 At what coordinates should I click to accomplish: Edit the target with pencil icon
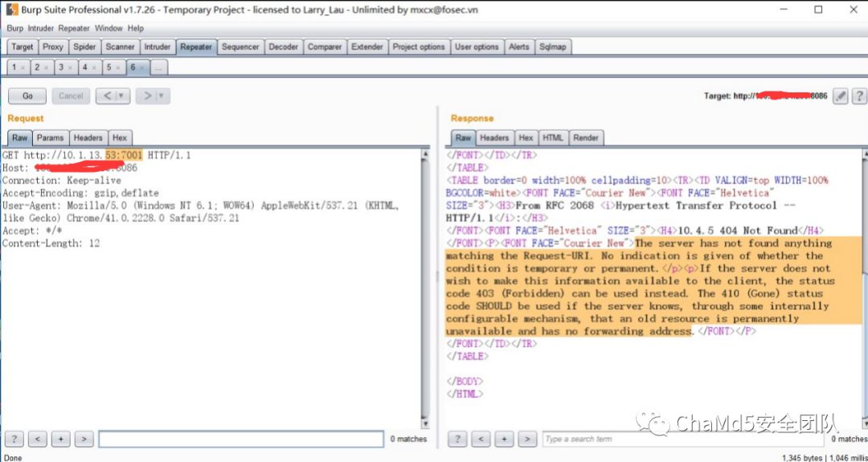coord(841,96)
